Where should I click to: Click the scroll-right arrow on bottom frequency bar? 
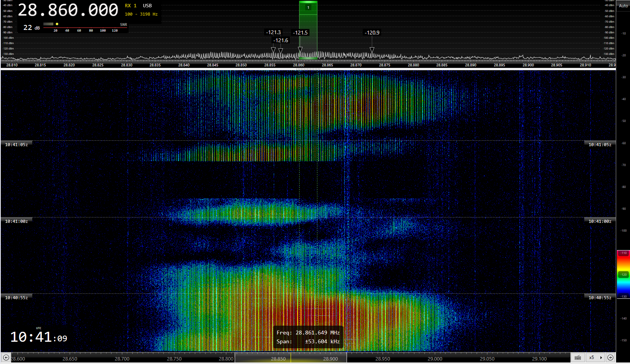coord(610,357)
